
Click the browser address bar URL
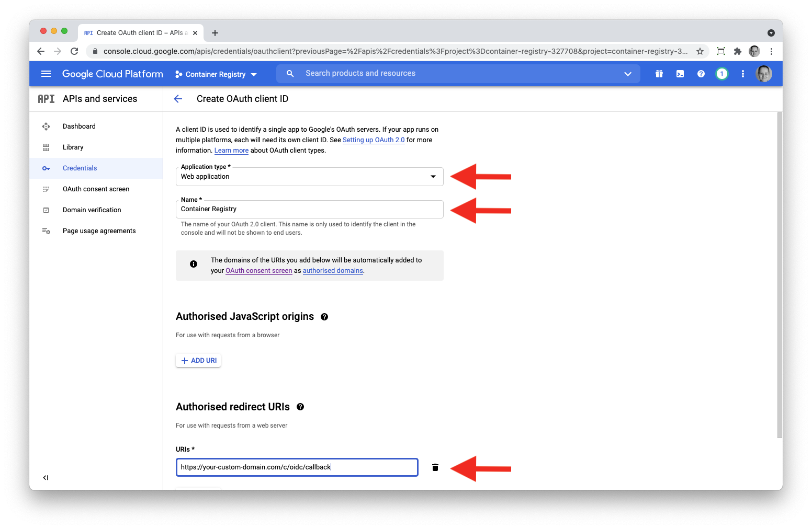point(396,51)
